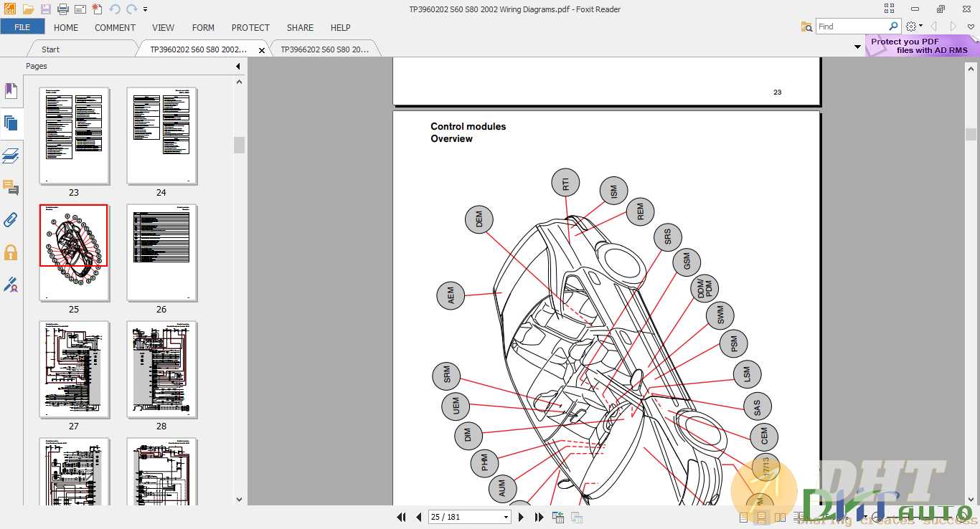Switch to the VIEW ribbon tab

[x=163, y=27]
